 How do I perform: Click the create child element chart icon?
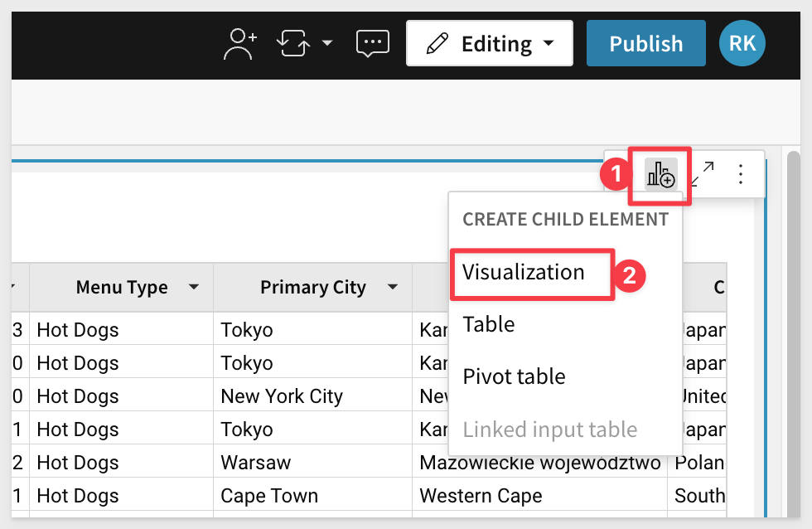[661, 174]
